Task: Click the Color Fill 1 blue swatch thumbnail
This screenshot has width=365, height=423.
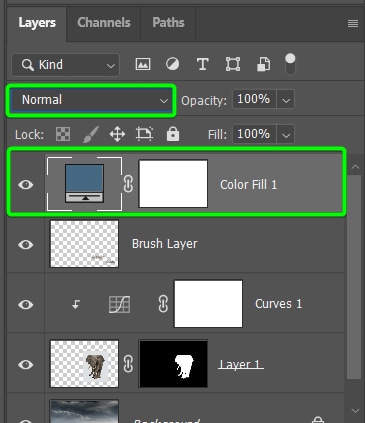Action: (84, 184)
